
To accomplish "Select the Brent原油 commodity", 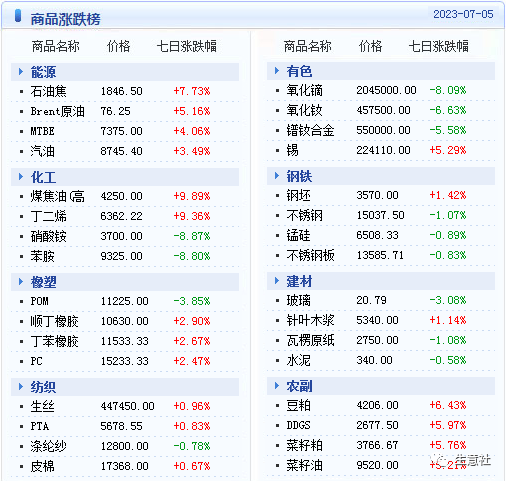I will (x=57, y=111).
